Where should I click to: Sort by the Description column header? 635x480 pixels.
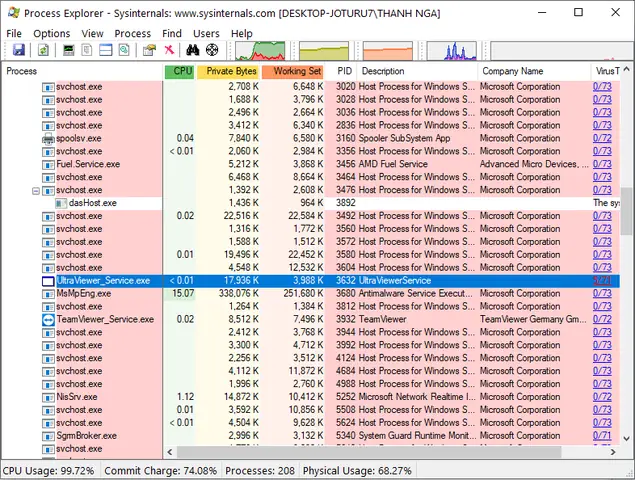[x=418, y=71]
